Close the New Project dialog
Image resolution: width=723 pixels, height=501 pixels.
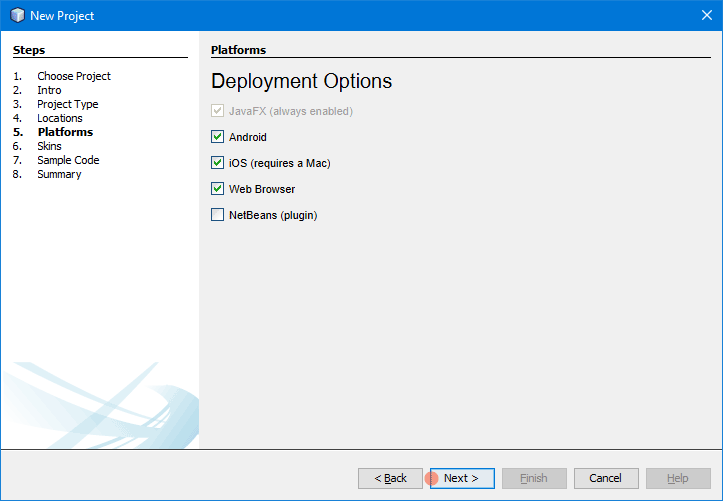(706, 15)
